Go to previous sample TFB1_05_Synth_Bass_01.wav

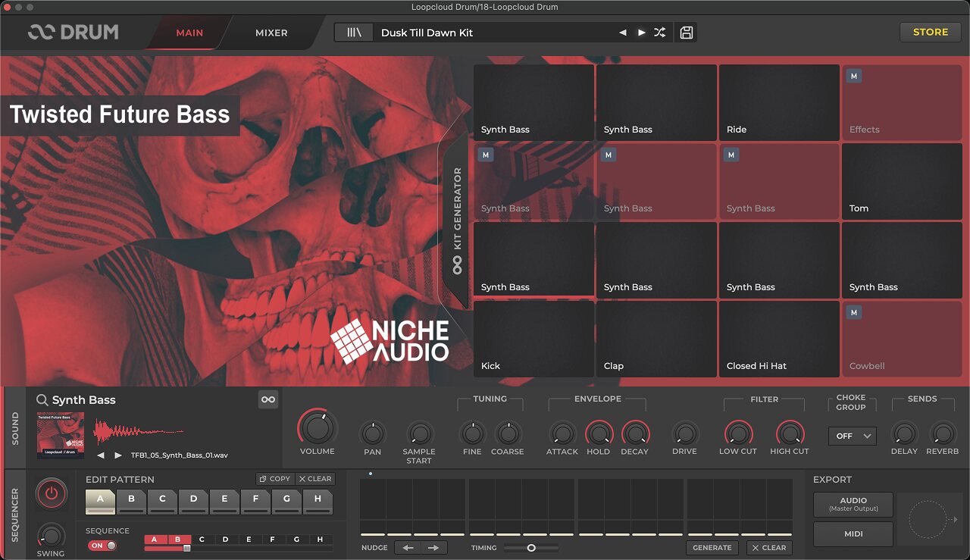point(101,455)
